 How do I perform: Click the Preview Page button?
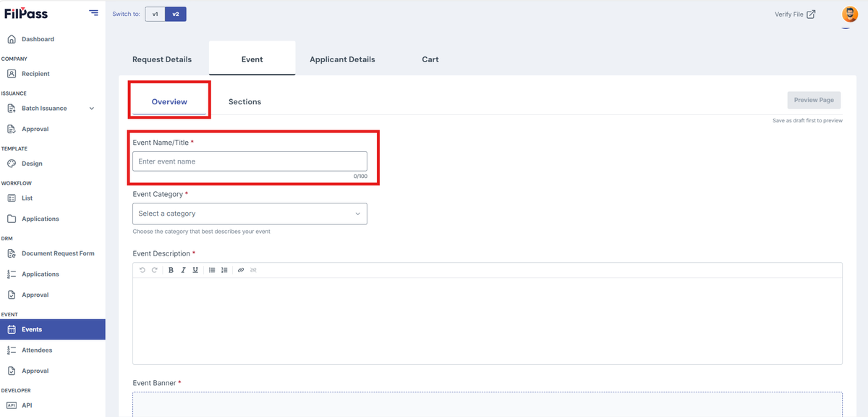(814, 101)
